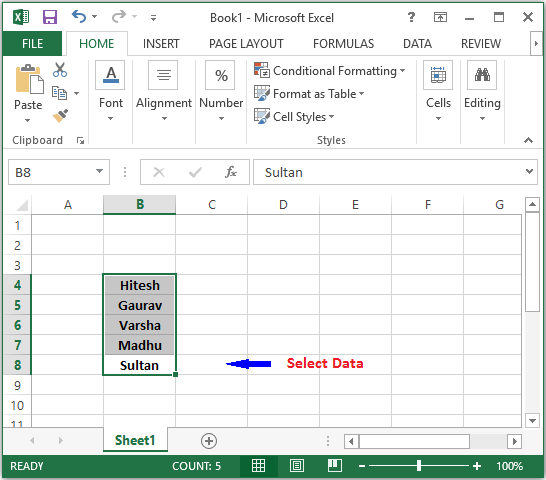Select column B header
The height and width of the screenshot is (480, 546).
[140, 205]
